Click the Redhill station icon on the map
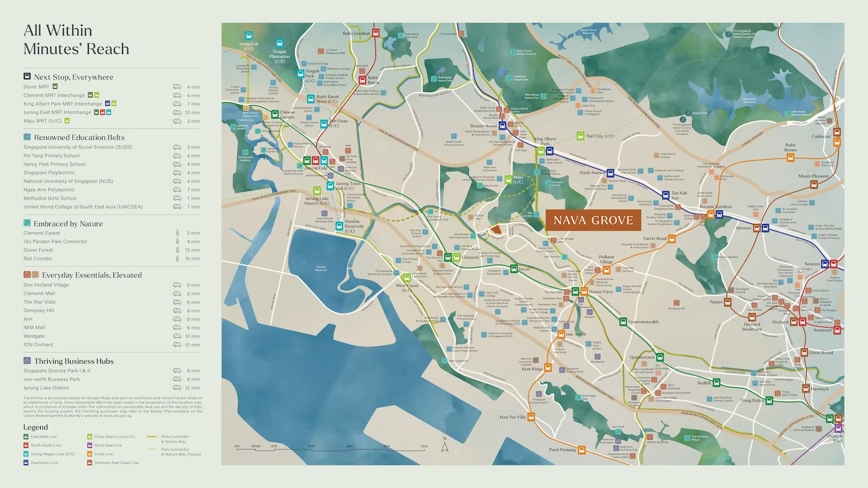Screen dimensions: 868x488 716,382
